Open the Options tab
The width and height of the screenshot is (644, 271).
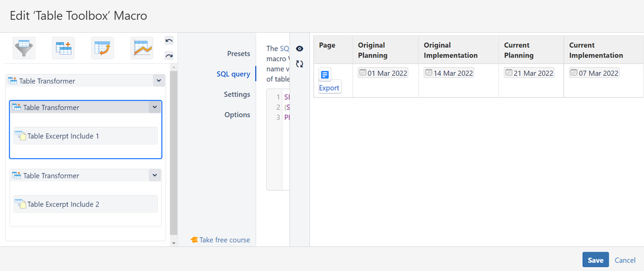(237, 115)
